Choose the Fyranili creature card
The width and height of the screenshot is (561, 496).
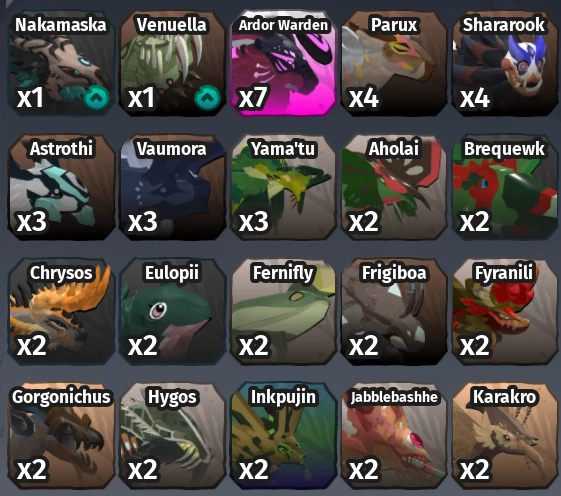505,311
